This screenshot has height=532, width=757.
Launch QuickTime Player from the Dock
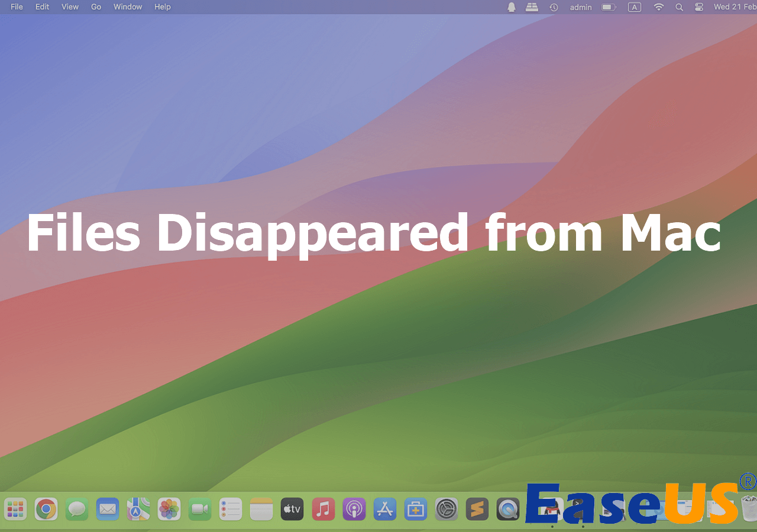tap(507, 509)
